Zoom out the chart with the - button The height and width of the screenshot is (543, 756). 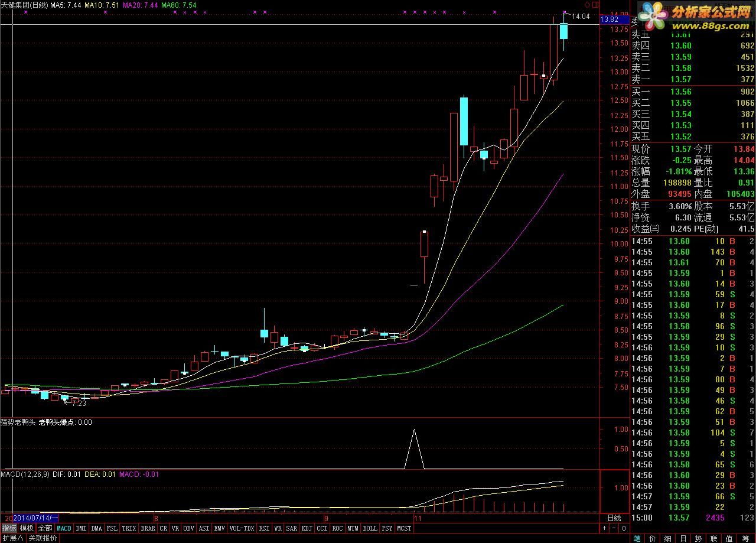(x=614, y=528)
